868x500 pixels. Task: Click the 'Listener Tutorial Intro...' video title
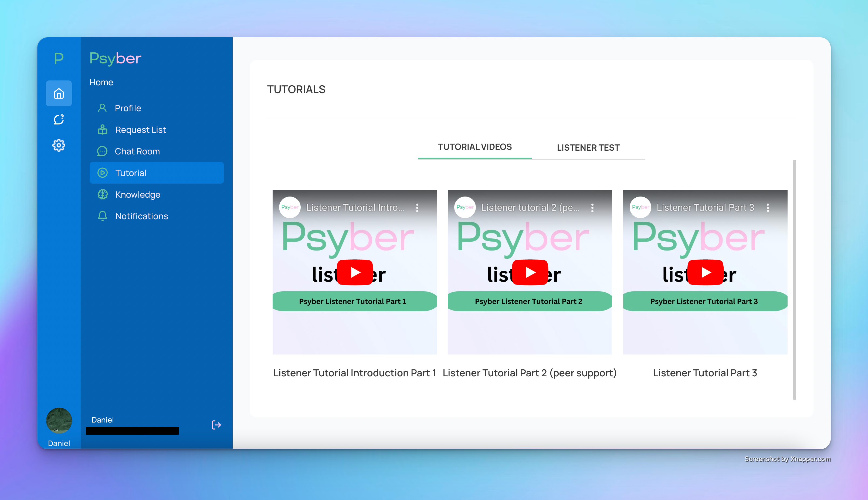click(355, 208)
